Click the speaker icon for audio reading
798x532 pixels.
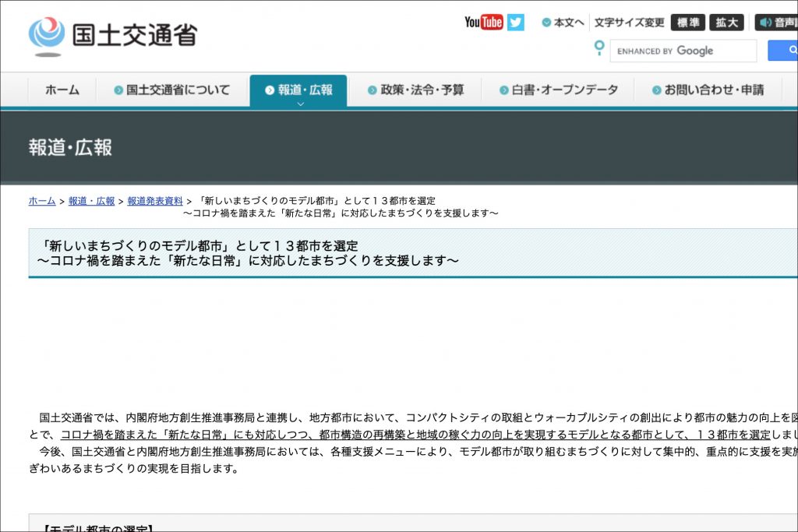(x=766, y=23)
